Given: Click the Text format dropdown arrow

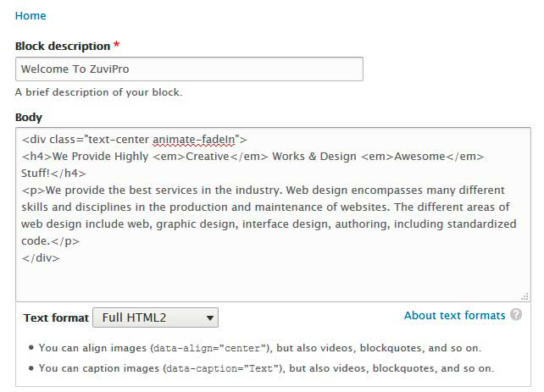Looking at the screenshot, I should pyautogui.click(x=208, y=318).
